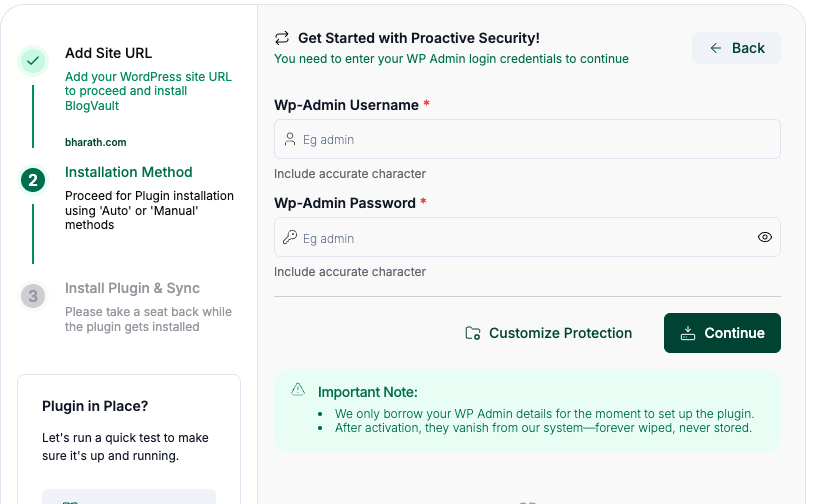Click 'Get Started with Proactive Security!' heading
823x504 pixels.
419,38
